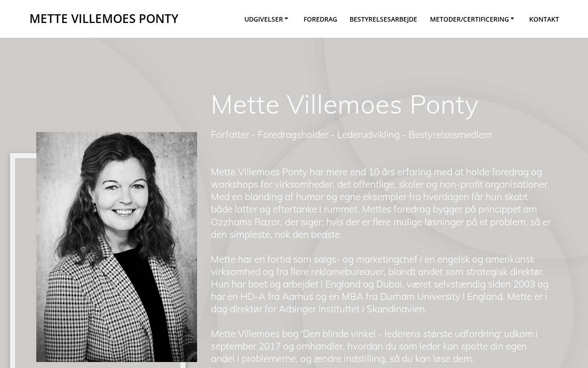The width and height of the screenshot is (588, 368).
Task: Open the KONTAKT page
Action: [544, 19]
